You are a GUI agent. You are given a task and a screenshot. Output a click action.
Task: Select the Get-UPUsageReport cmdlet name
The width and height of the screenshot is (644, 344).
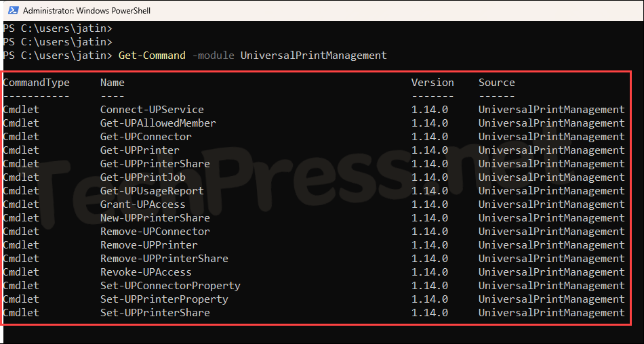point(152,191)
